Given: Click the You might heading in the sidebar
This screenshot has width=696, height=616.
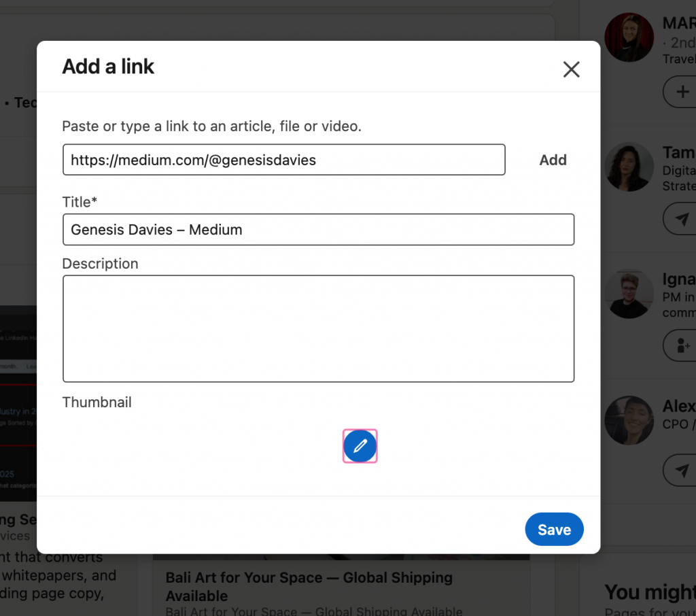Looking at the screenshot, I should pos(648,592).
